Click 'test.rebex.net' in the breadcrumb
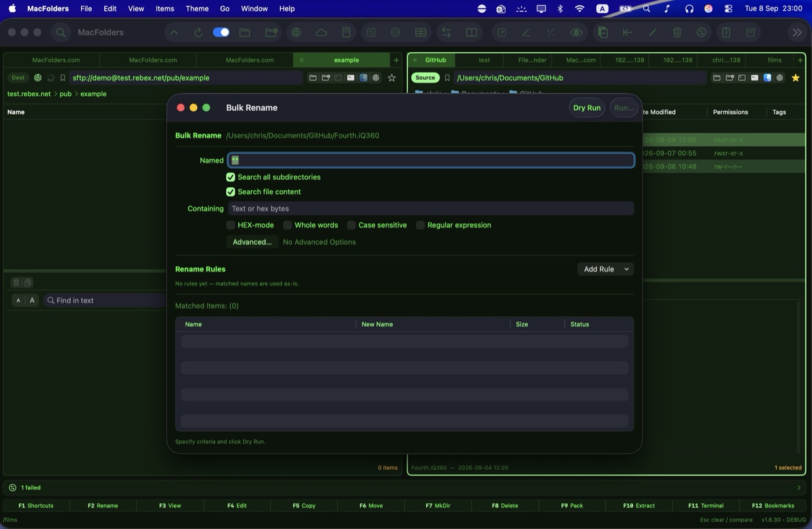The width and height of the screenshot is (812, 529). pos(29,94)
